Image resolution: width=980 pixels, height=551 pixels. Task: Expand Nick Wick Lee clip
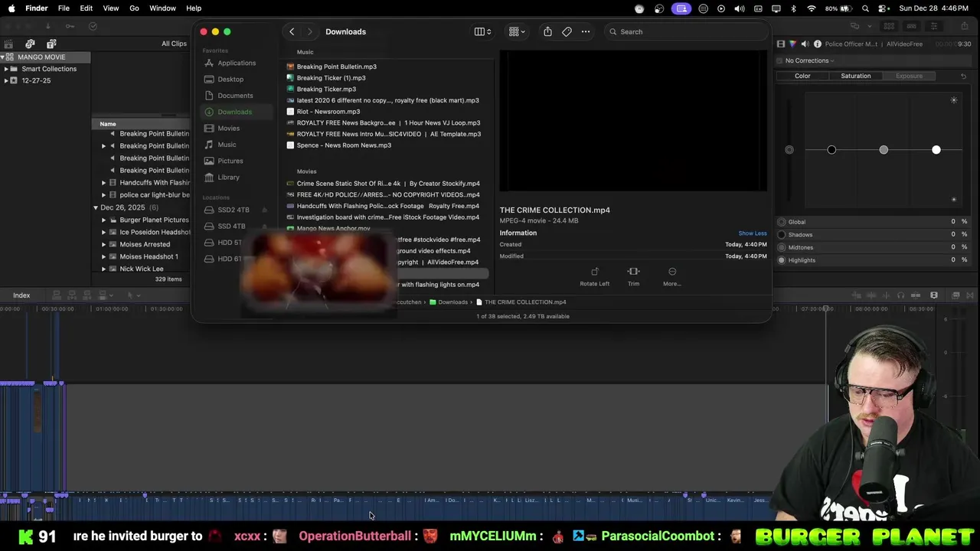pyautogui.click(x=103, y=269)
